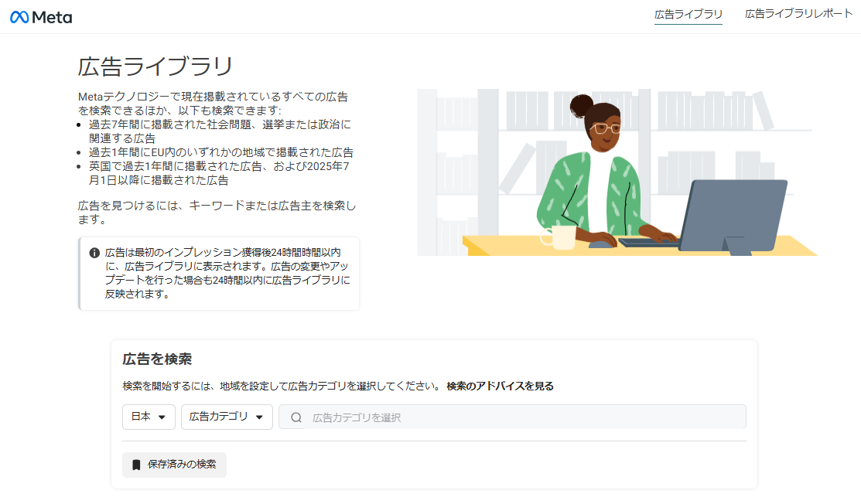The height and width of the screenshot is (504, 861).
Task: Click notice text about 24時間以内 display
Action: point(227,273)
